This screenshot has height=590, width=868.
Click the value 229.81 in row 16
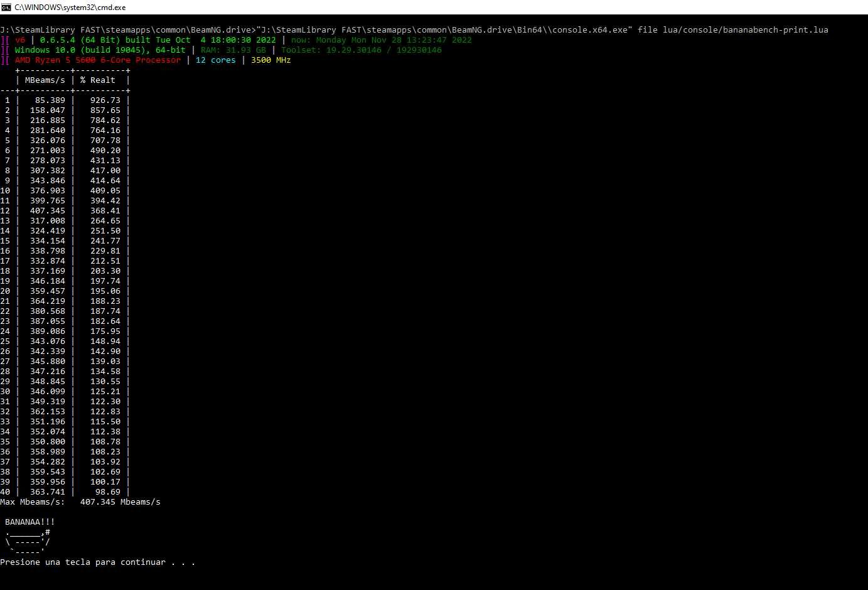[x=105, y=251]
